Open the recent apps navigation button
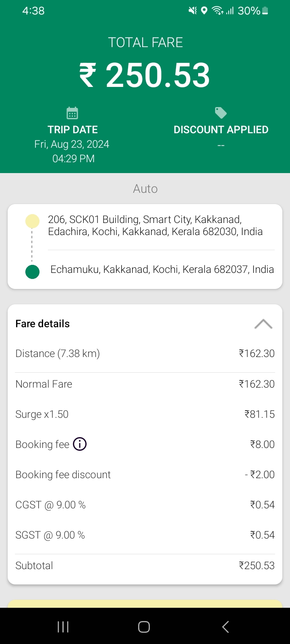 (x=63, y=627)
